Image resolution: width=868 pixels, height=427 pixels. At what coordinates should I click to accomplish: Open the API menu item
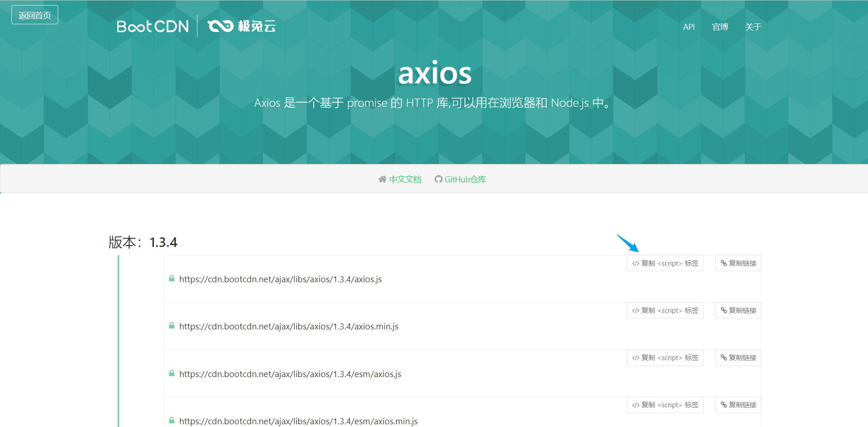[x=688, y=27]
